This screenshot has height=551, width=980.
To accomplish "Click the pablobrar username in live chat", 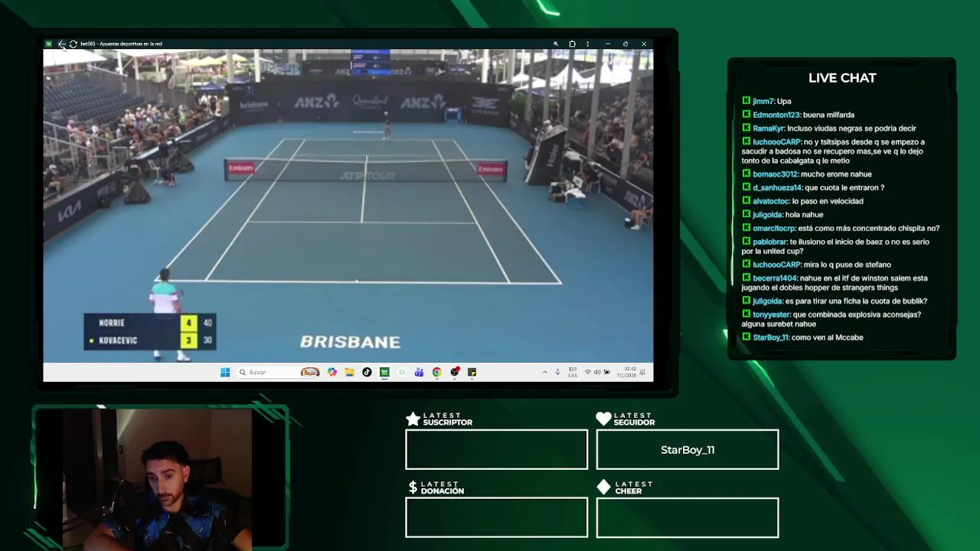I will [769, 242].
